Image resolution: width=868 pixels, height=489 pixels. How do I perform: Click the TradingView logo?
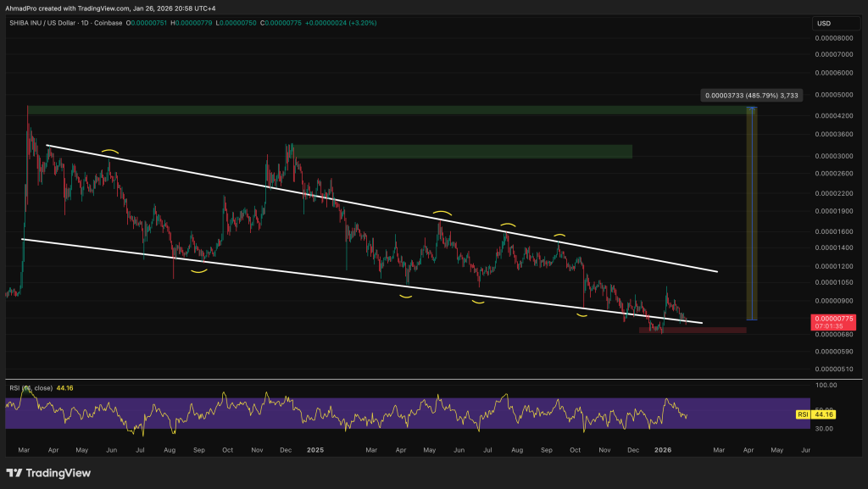click(x=48, y=473)
